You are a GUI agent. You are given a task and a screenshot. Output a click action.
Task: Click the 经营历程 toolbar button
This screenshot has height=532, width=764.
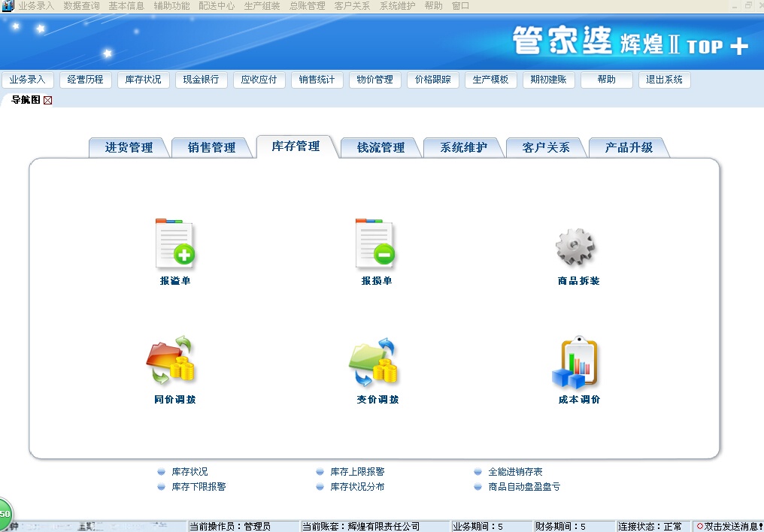[x=85, y=79]
